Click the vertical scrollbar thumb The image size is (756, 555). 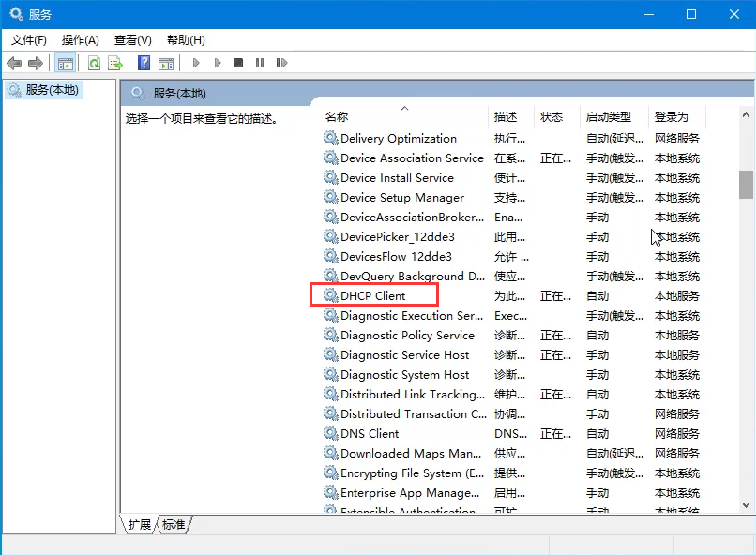pyautogui.click(x=746, y=185)
